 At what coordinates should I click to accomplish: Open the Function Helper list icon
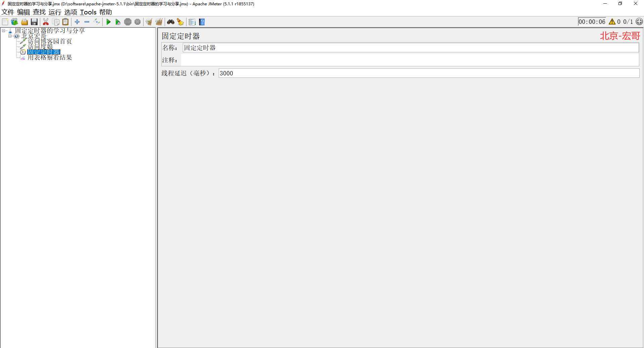tap(192, 22)
